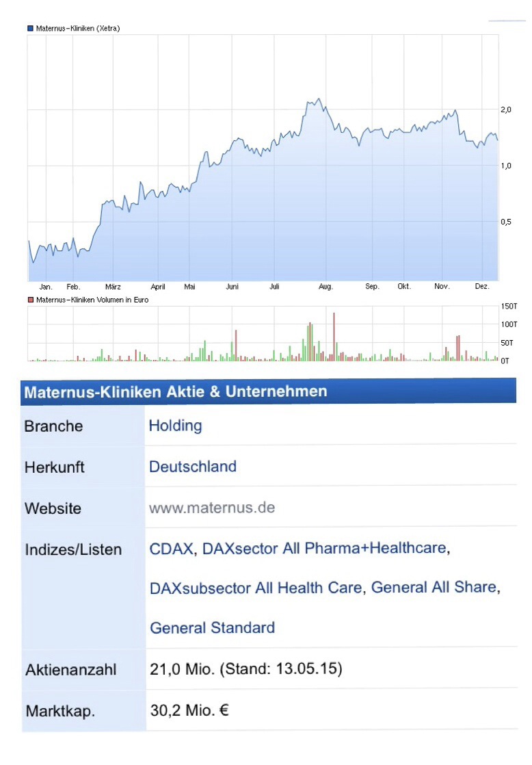This screenshot has width=532, height=765.
Task: Click the Marktkap. value 30,2 Mio. €
Action: 189,710
